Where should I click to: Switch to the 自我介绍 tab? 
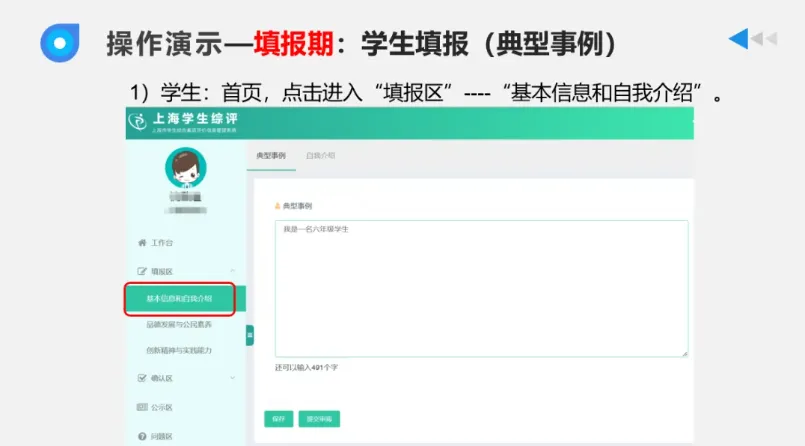(x=320, y=156)
